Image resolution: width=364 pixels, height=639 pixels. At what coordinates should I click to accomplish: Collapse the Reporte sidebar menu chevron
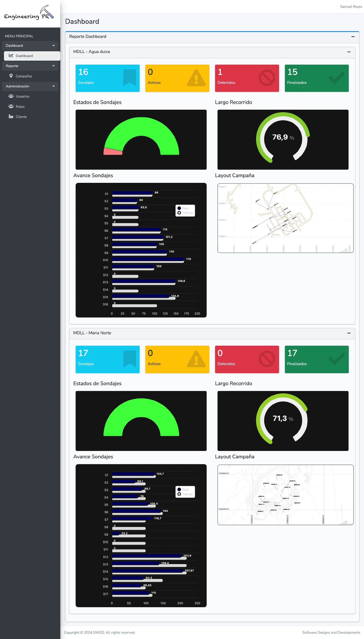pos(53,66)
